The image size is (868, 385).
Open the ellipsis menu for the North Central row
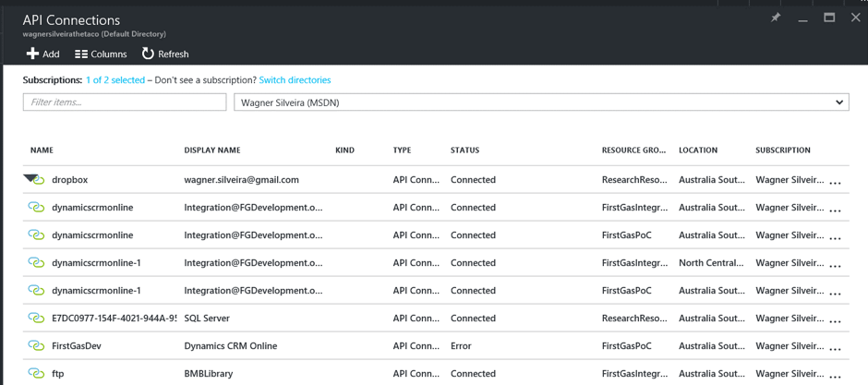point(836,266)
